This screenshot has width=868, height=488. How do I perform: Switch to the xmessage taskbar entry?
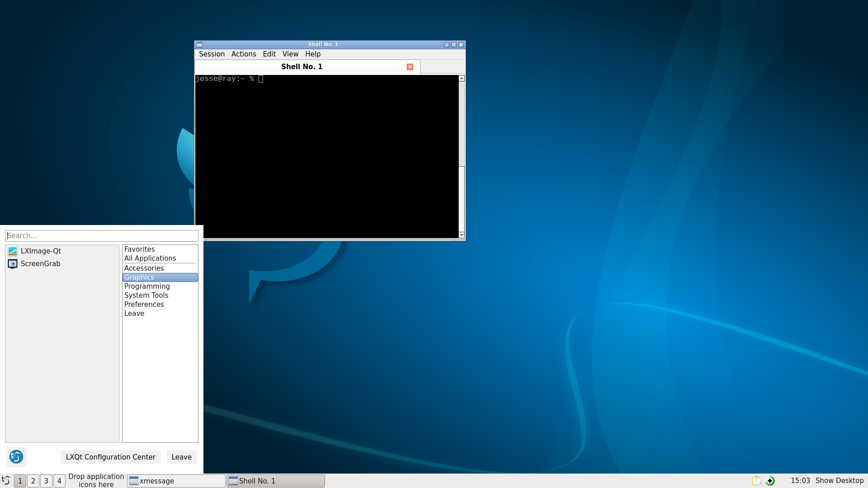click(x=176, y=481)
